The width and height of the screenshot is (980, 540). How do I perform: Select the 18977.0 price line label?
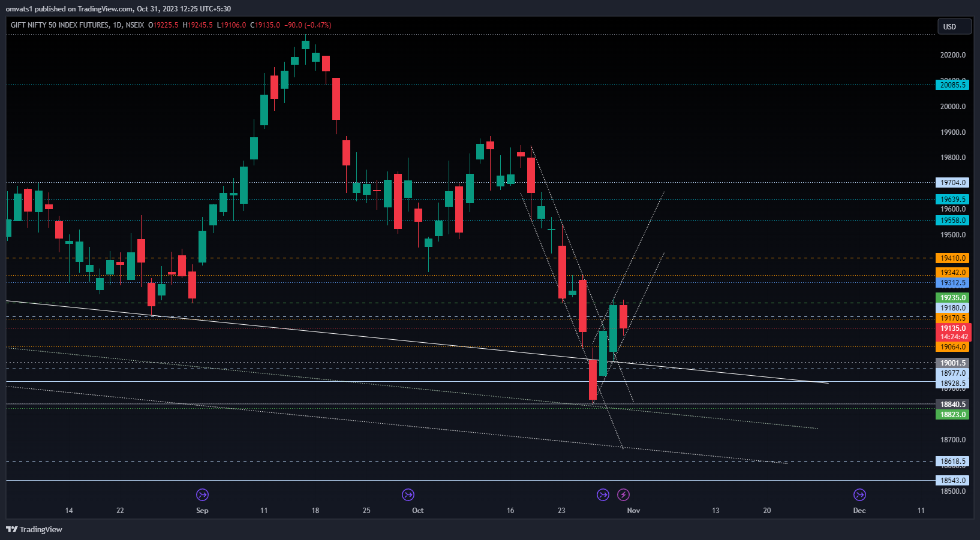[x=952, y=373]
